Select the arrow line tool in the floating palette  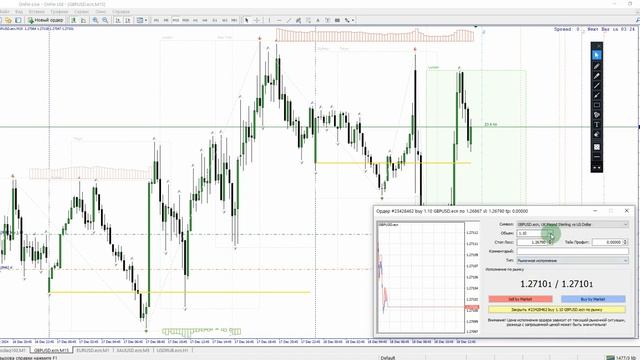[597, 96]
